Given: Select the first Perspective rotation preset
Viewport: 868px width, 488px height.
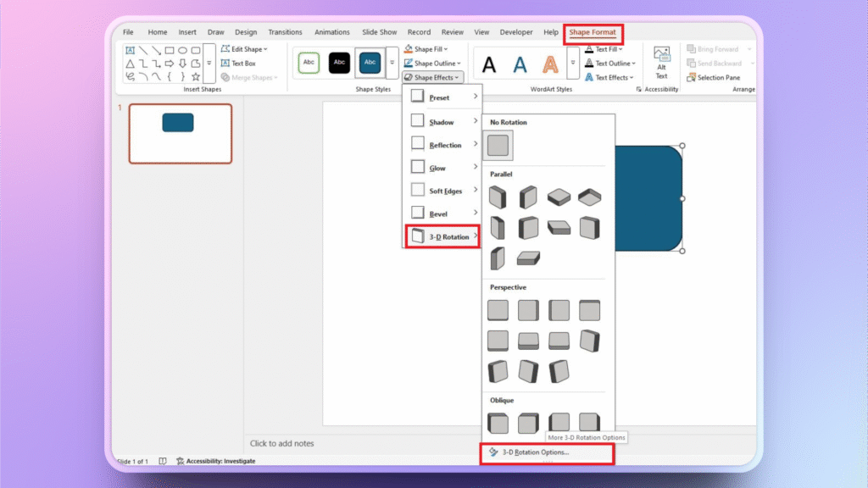Looking at the screenshot, I should click(x=498, y=310).
